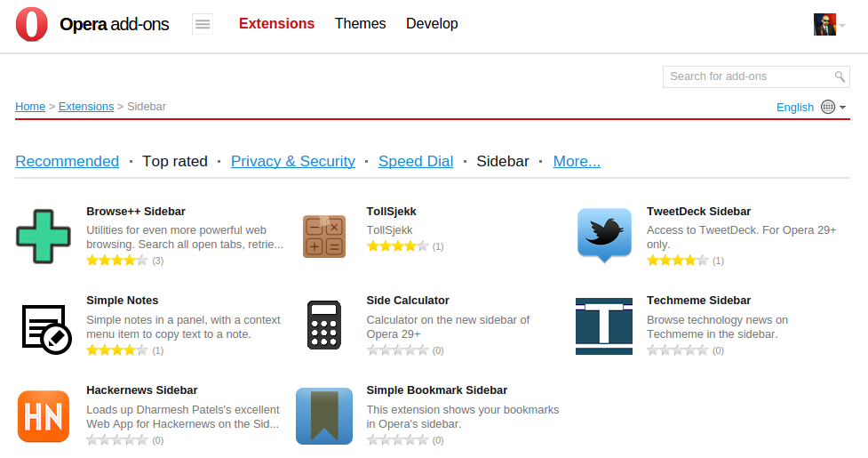Open the TollSjekk calculator icon
Viewport: 868px width, 458px height.
click(x=323, y=237)
